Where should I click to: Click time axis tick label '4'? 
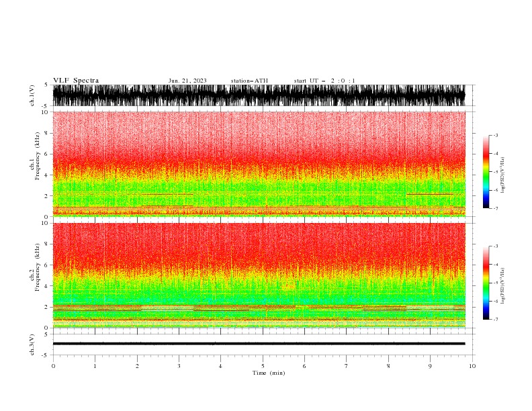pos(221,366)
